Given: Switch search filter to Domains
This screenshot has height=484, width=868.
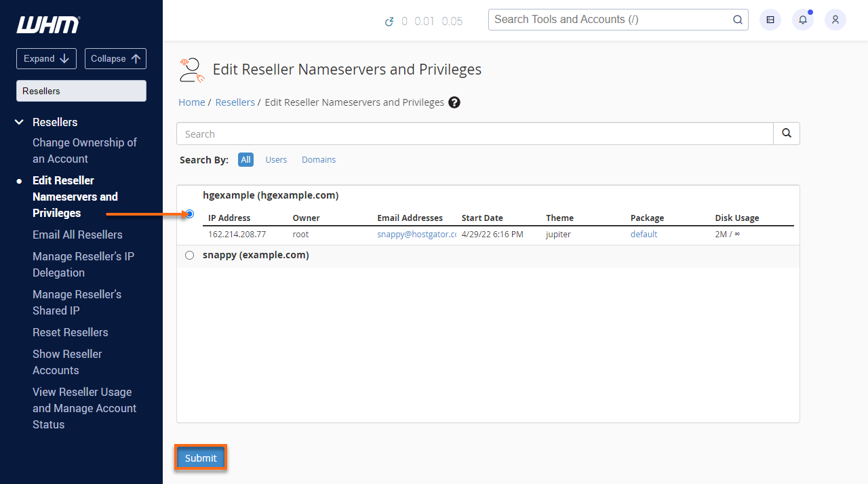Looking at the screenshot, I should (319, 159).
